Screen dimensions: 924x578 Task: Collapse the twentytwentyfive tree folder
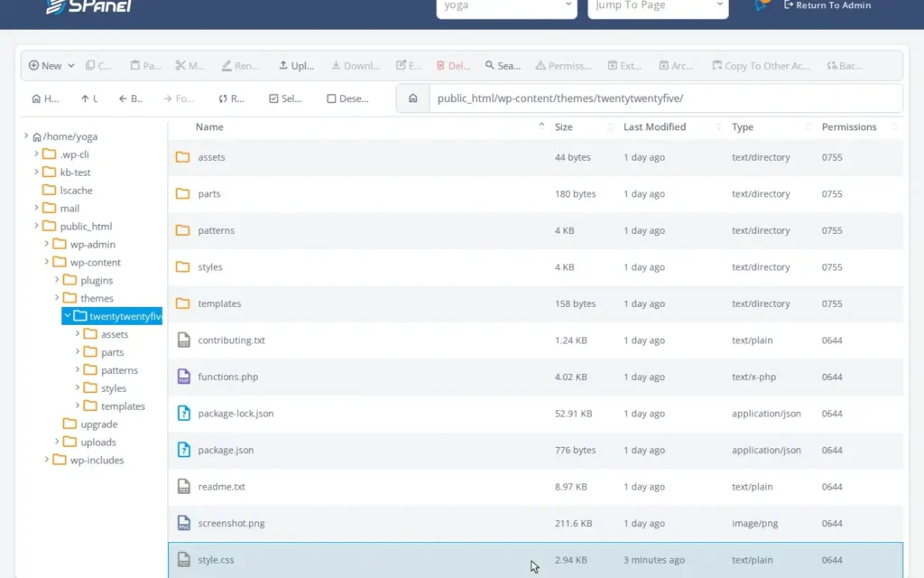[x=67, y=316]
